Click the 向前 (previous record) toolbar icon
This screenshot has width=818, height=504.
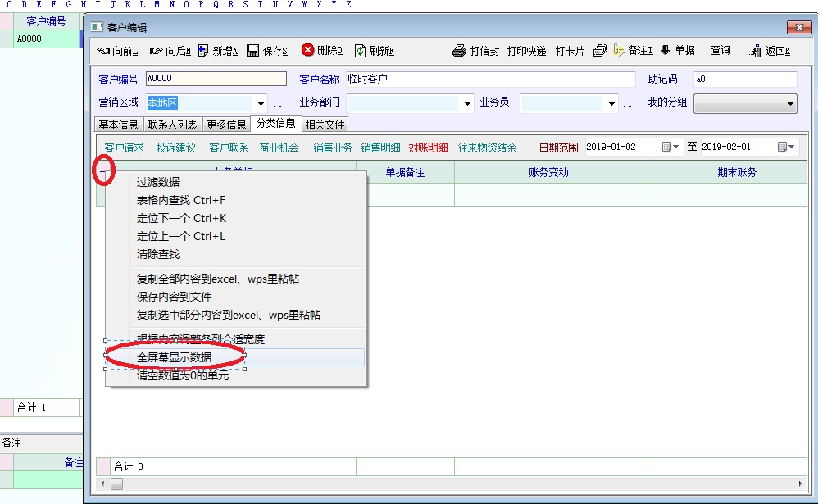click(x=103, y=51)
